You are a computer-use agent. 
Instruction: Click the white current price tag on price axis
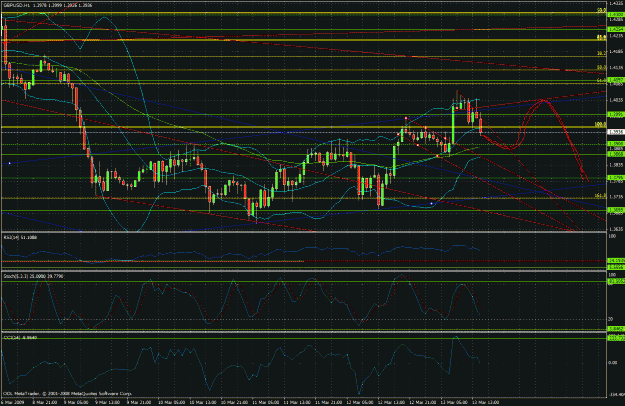click(x=616, y=131)
